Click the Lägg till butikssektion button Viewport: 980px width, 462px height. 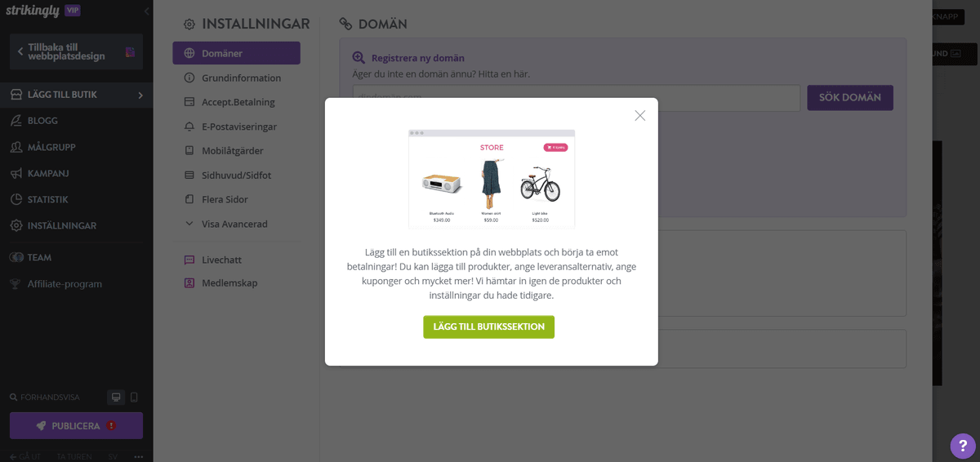coord(488,327)
